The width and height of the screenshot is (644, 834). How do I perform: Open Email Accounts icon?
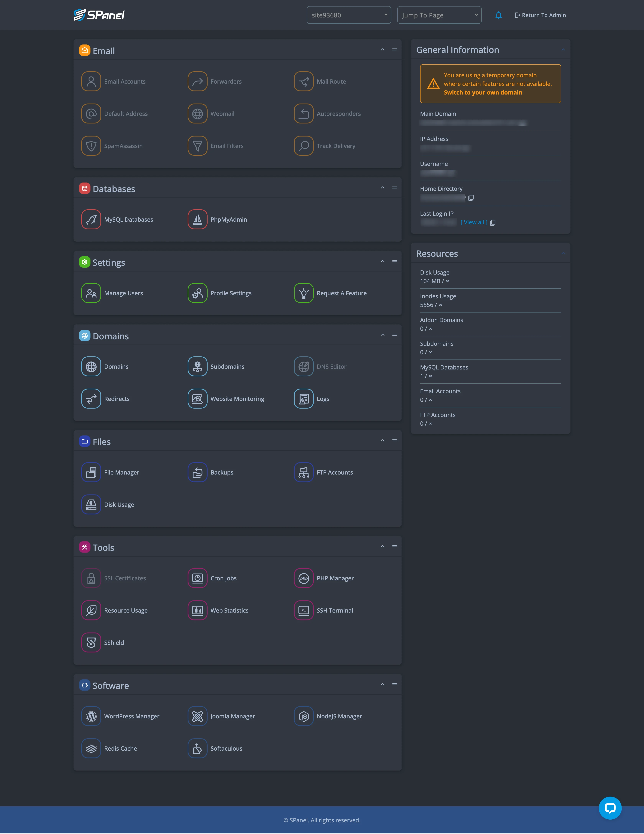(91, 81)
